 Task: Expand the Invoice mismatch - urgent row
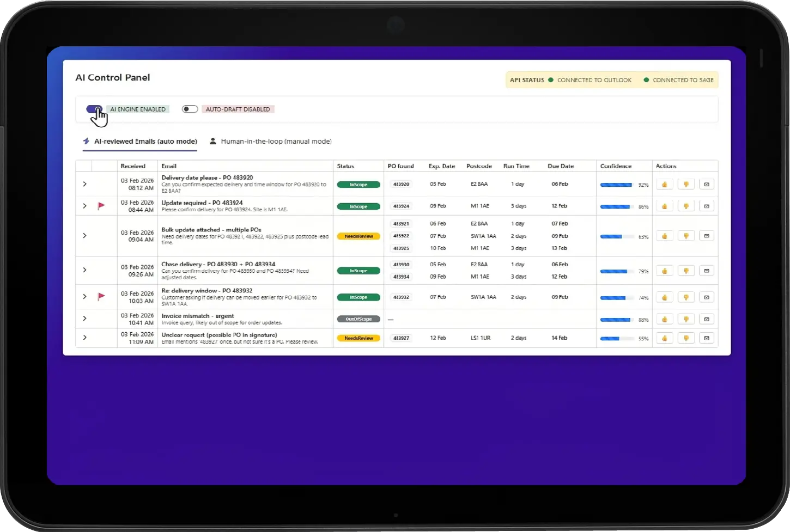(84, 319)
